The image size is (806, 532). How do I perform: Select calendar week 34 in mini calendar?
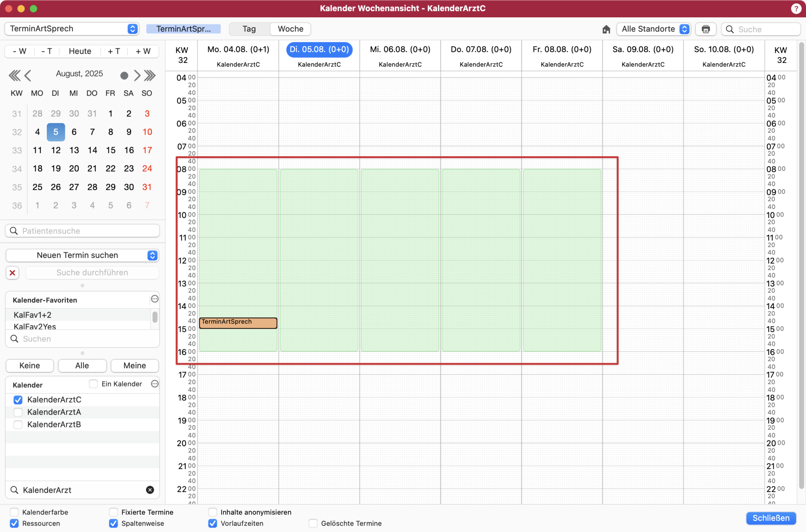tap(17, 169)
